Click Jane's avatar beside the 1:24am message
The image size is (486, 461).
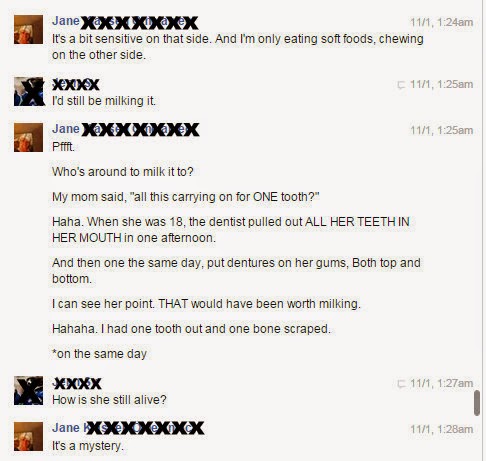point(28,29)
